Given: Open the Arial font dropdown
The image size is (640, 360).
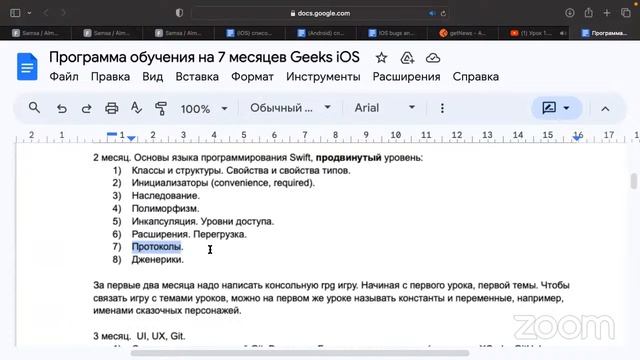Looking at the screenshot, I should pos(384,108).
